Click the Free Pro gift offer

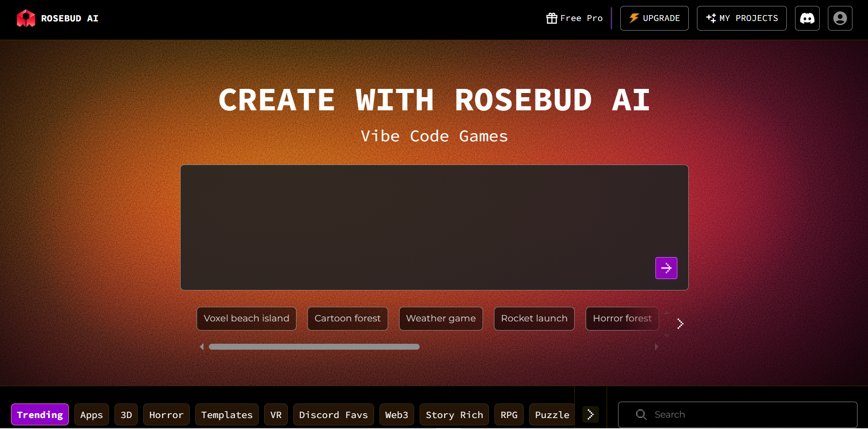pyautogui.click(x=575, y=18)
